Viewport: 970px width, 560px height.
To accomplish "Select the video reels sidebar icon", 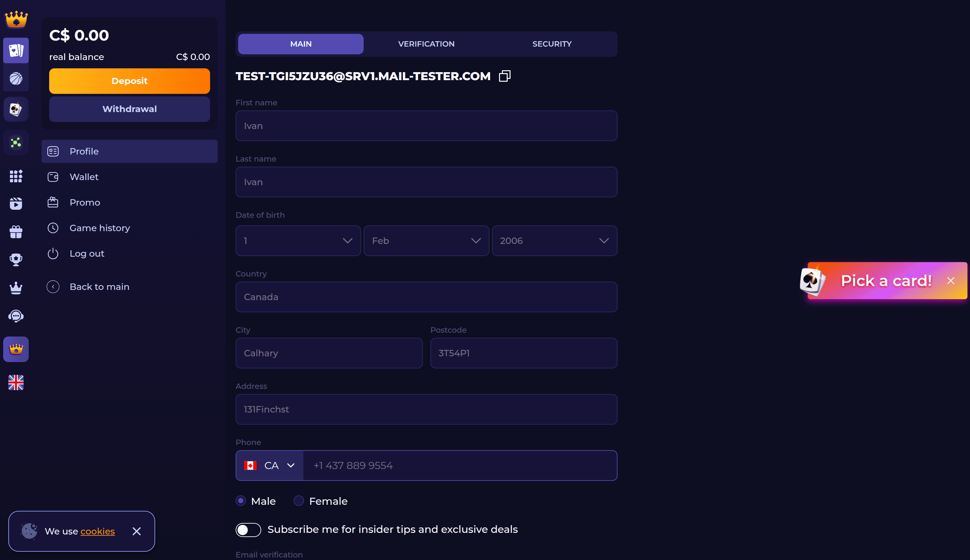I will click(16, 203).
